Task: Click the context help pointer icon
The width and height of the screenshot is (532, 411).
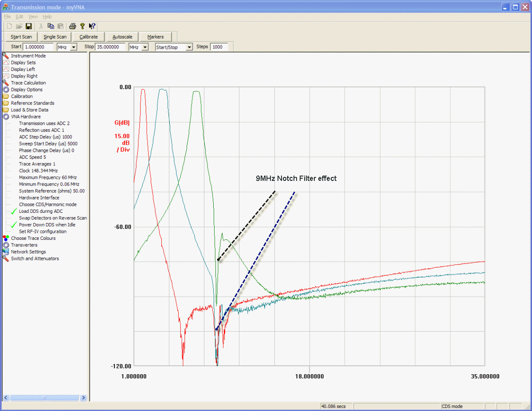Action: click(x=92, y=26)
